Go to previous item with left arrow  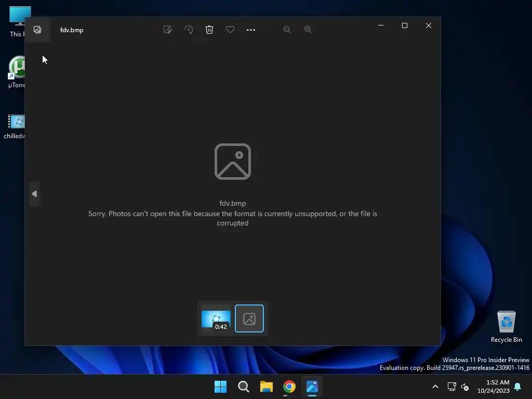pos(34,194)
